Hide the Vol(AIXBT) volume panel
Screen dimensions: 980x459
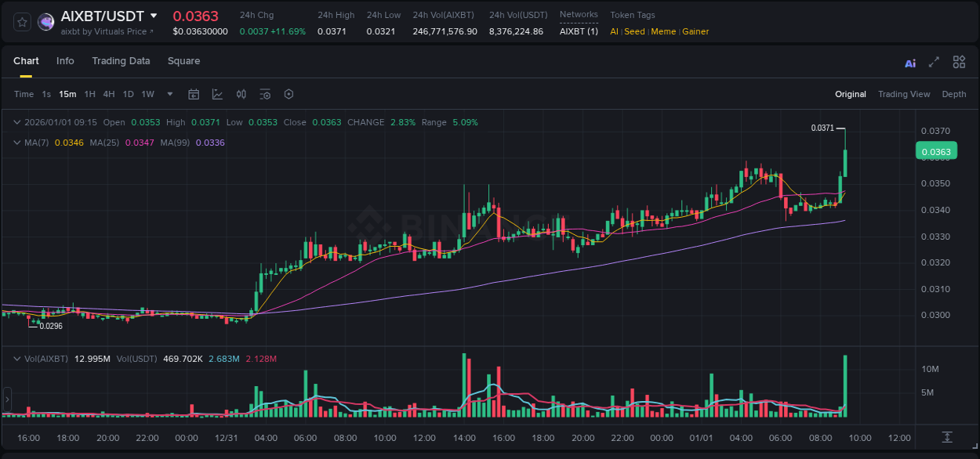tap(16, 359)
